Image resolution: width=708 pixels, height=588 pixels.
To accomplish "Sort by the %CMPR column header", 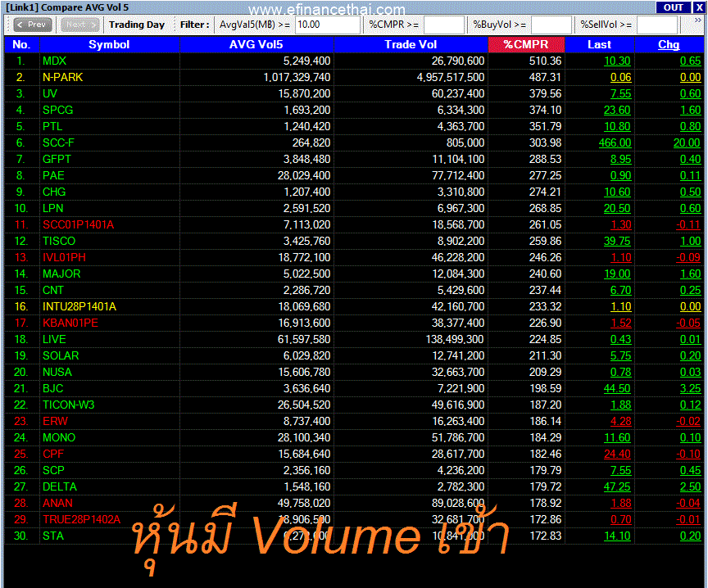I will 526,44.
